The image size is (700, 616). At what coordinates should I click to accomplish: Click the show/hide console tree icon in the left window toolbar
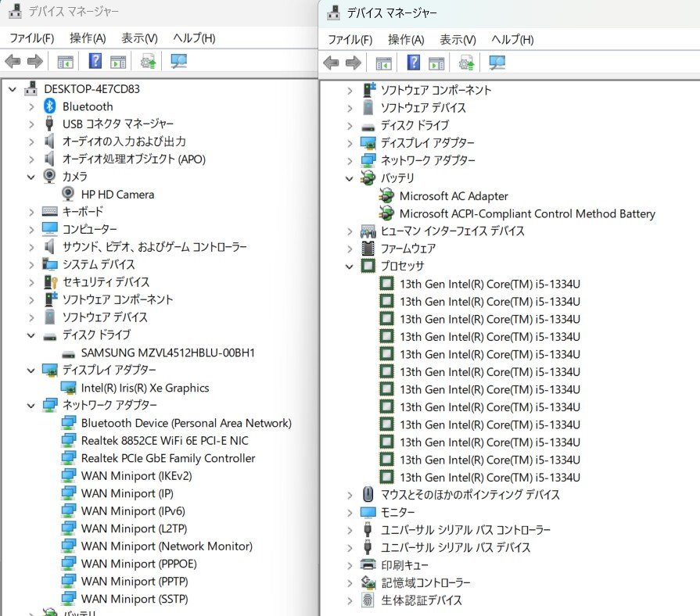[x=65, y=62]
